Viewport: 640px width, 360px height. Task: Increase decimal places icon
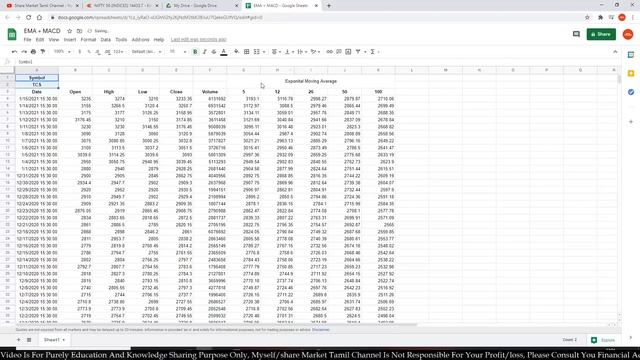107,52
